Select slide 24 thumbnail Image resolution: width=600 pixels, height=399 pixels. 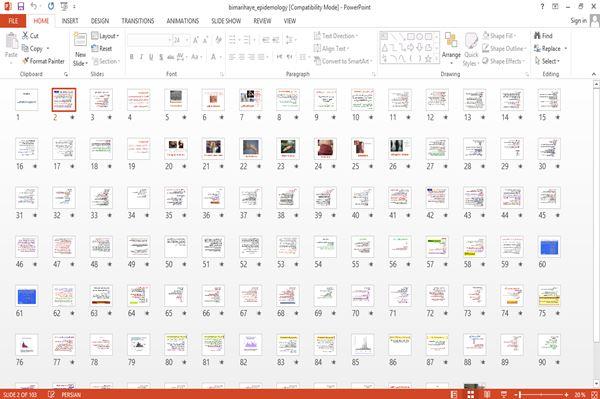coord(325,148)
